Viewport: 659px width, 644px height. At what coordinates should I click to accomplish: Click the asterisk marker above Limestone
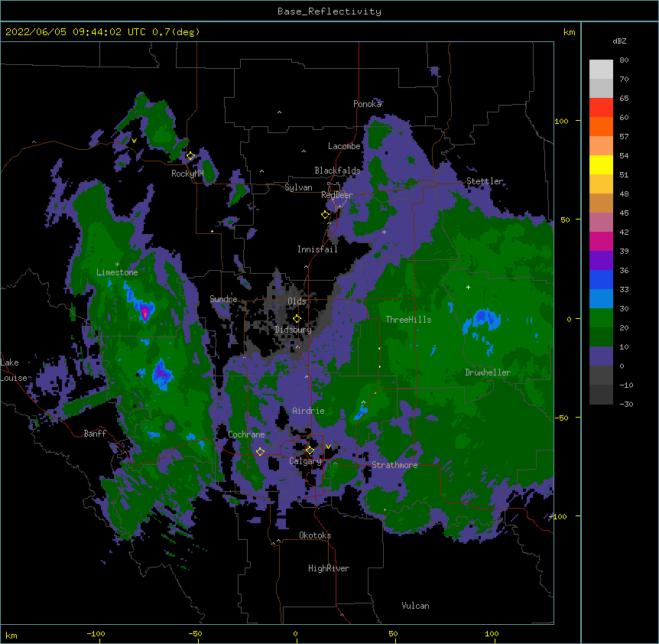[117, 265]
